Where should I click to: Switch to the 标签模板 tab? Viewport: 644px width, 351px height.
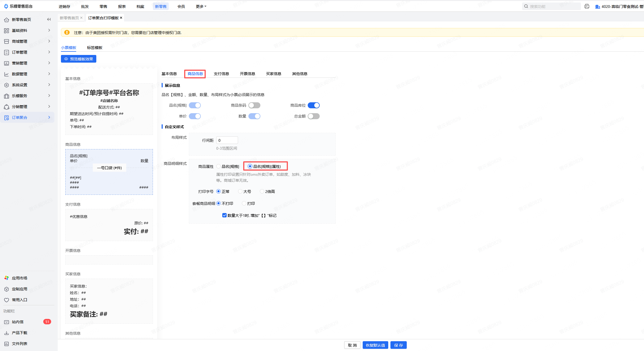click(x=95, y=48)
